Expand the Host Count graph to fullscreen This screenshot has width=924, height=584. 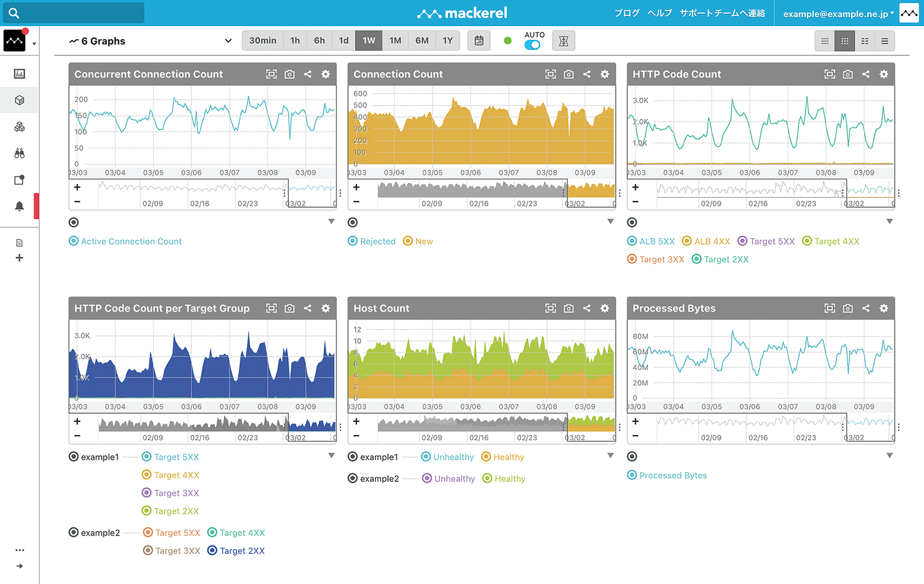[x=550, y=309]
